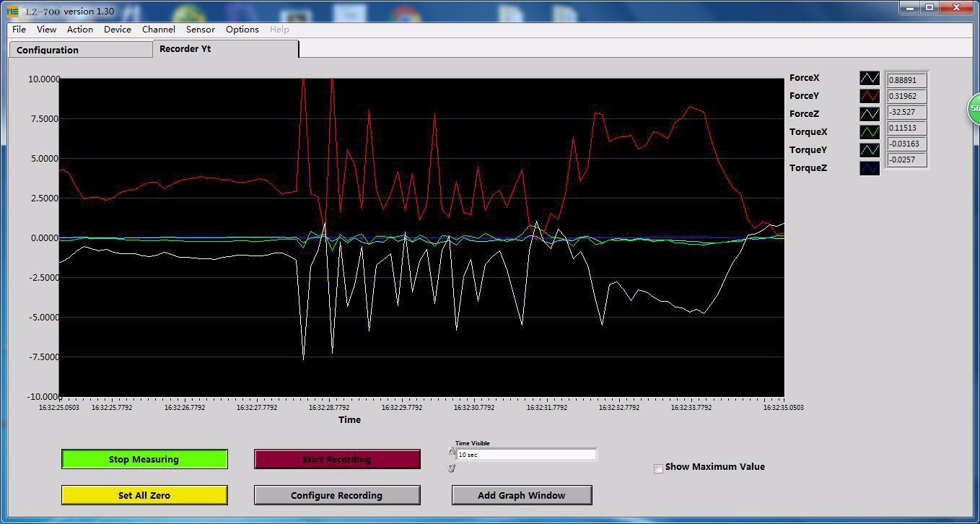Click the TorqueX green plot legend icon
The height and width of the screenshot is (524, 980).
[x=870, y=132]
